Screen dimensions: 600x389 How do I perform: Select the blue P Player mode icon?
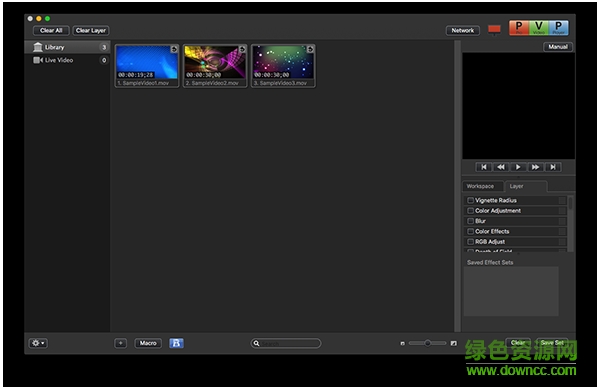[x=558, y=28]
